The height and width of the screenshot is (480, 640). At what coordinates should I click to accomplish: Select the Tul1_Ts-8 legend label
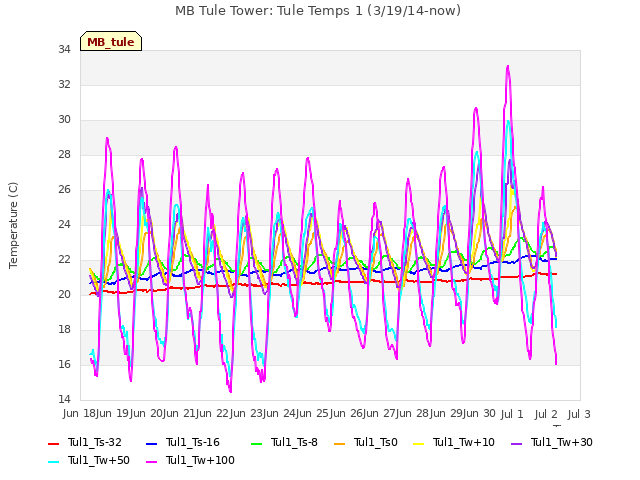(x=294, y=442)
